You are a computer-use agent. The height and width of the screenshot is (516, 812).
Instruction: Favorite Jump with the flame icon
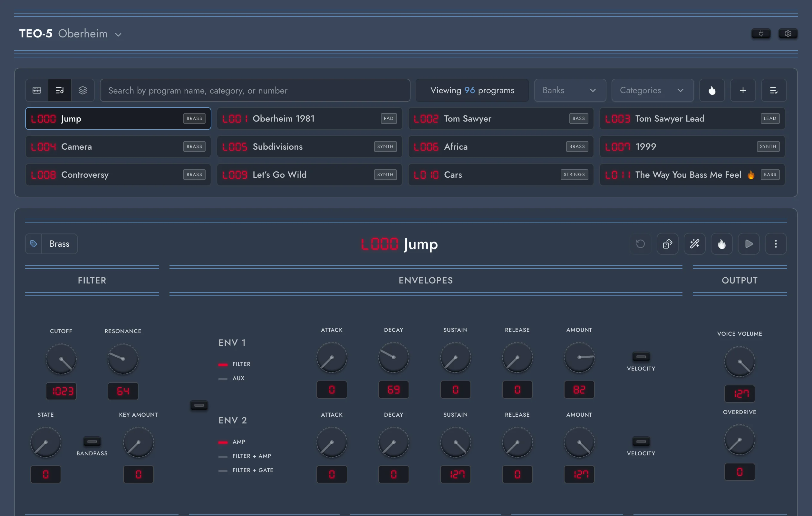(x=721, y=244)
